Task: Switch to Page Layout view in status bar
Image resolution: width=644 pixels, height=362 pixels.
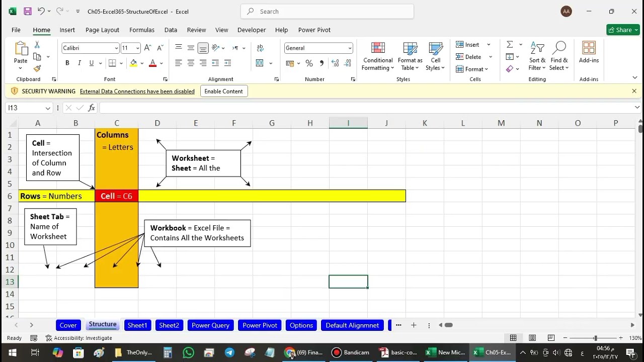Action: coord(532,338)
